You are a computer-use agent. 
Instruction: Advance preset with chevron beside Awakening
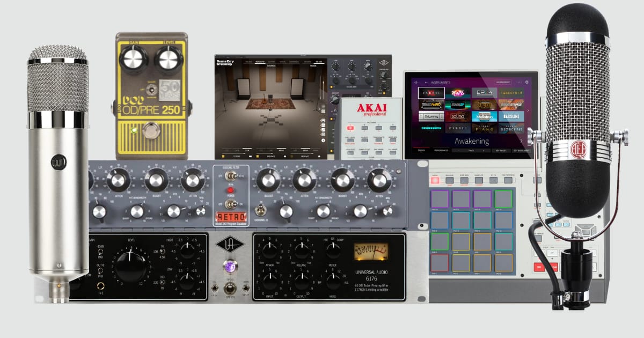pos(521,141)
